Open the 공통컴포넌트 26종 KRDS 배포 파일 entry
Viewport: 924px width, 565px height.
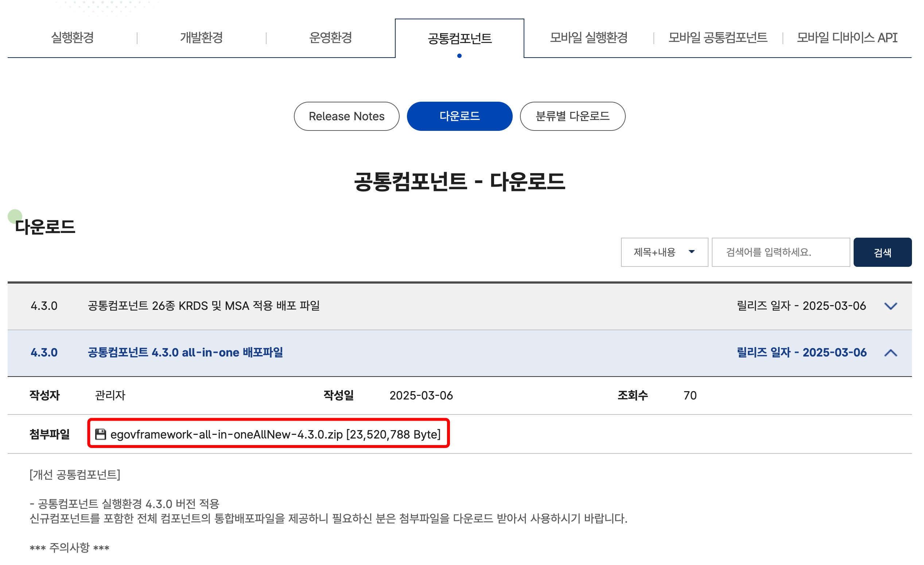click(203, 305)
